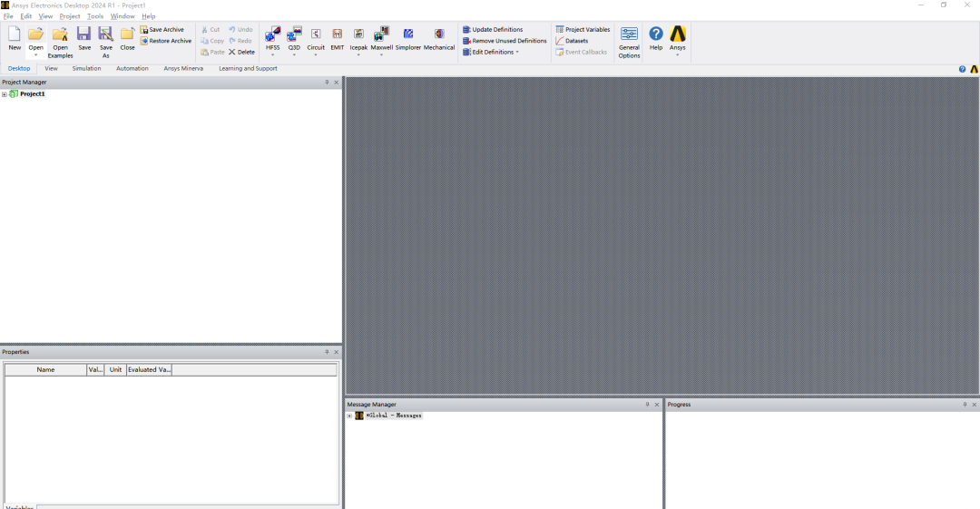Open the Project menu
Image resolution: width=980 pixels, height=509 pixels.
tap(69, 16)
